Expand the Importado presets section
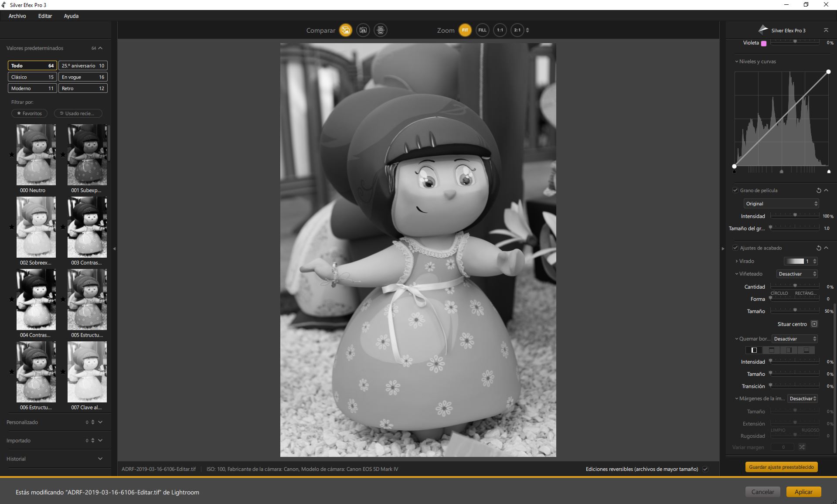The image size is (837, 504). [100, 440]
